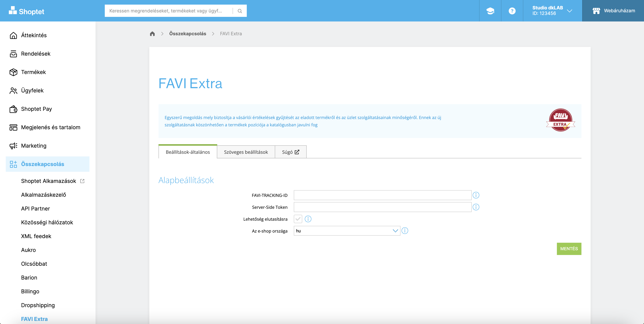Click the Rendelések inbox icon
The width and height of the screenshot is (644, 324).
[x=13, y=54]
